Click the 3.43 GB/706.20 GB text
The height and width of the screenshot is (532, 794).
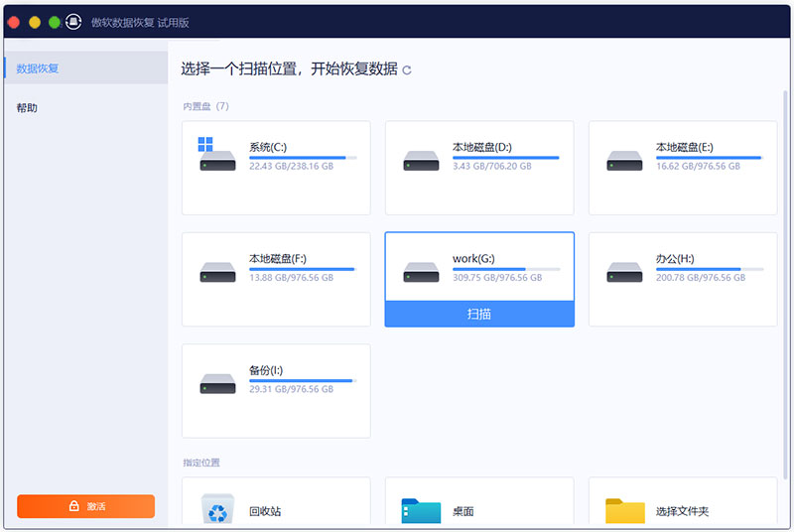click(492, 166)
